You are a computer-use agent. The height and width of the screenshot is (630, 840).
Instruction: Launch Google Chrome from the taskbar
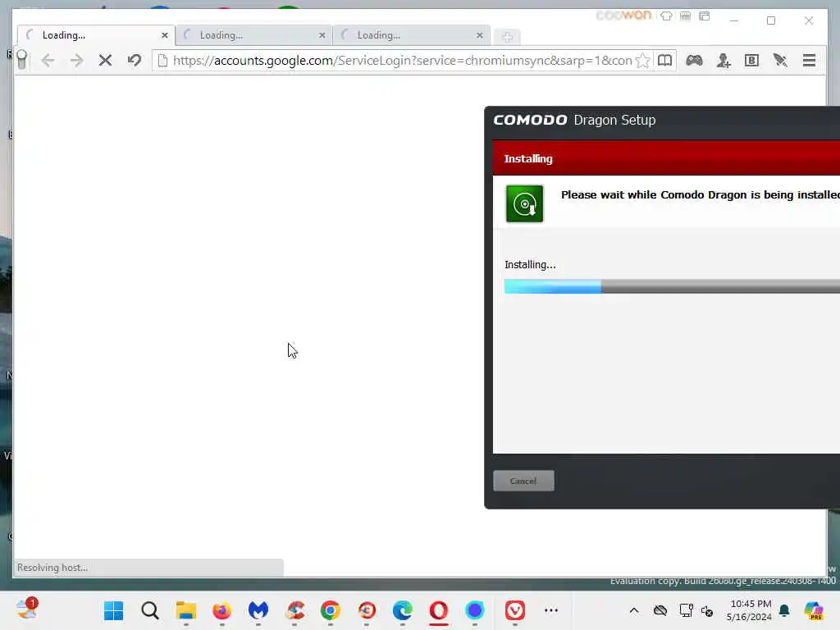(x=331, y=610)
